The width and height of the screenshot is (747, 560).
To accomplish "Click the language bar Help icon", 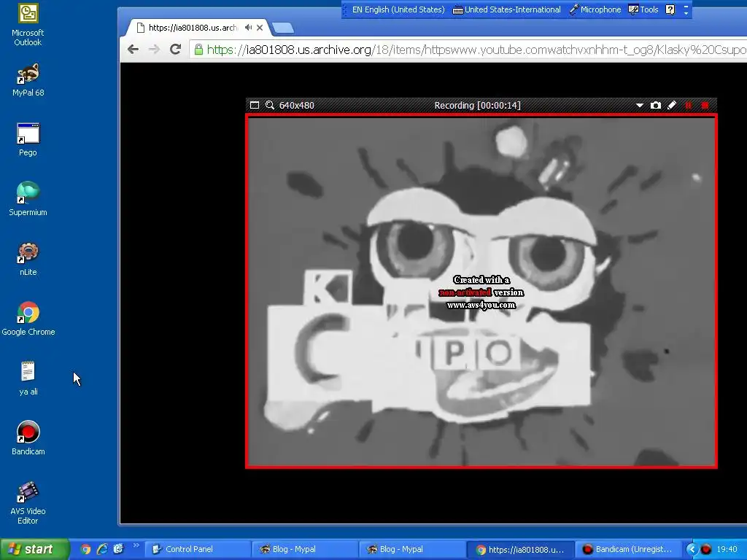I will coord(670,9).
